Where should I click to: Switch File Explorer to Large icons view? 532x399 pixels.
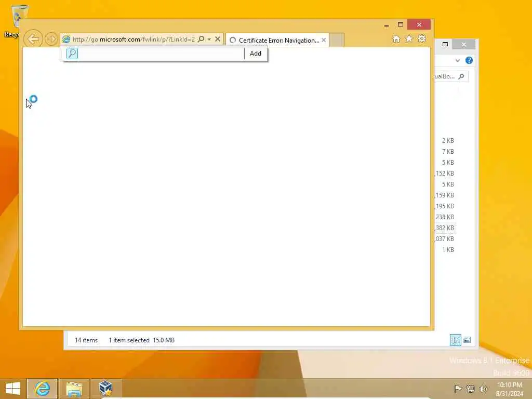click(467, 340)
